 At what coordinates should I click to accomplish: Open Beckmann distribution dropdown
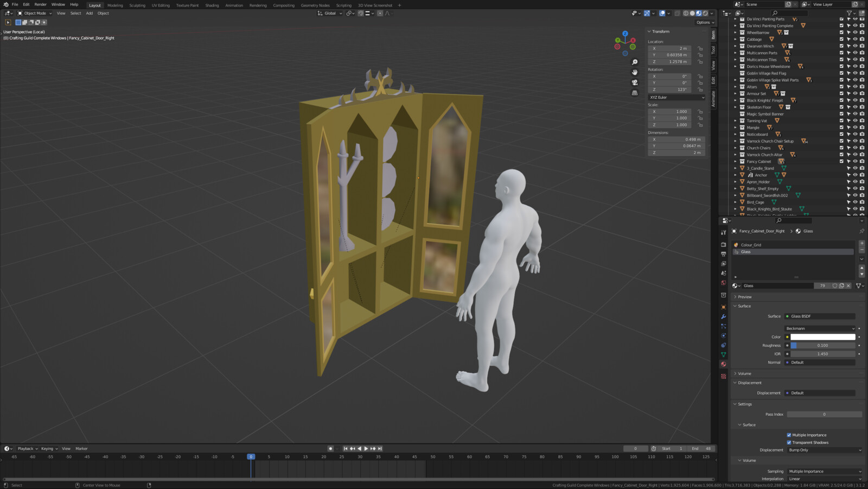coord(820,328)
